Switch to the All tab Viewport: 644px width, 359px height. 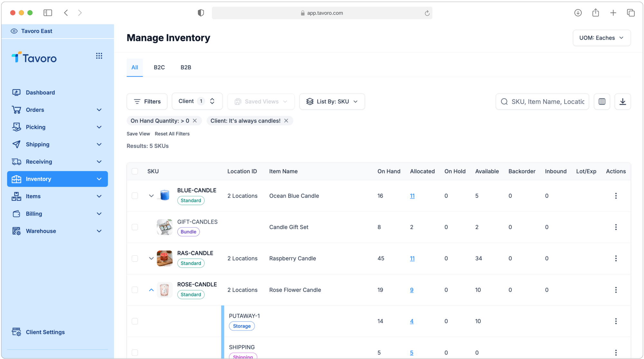coord(135,67)
